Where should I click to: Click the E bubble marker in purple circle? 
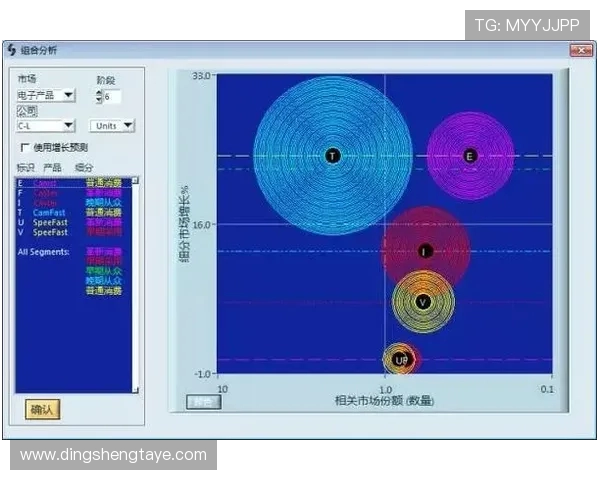click(470, 155)
